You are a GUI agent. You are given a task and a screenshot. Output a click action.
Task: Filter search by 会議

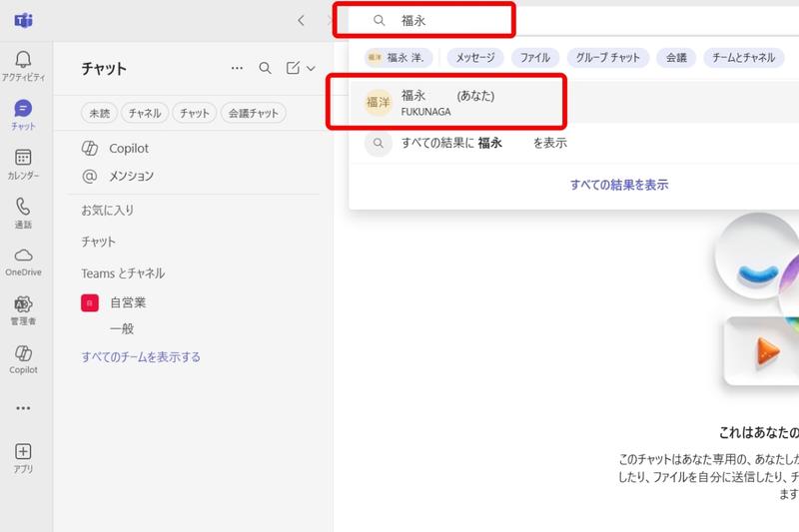[676, 58]
